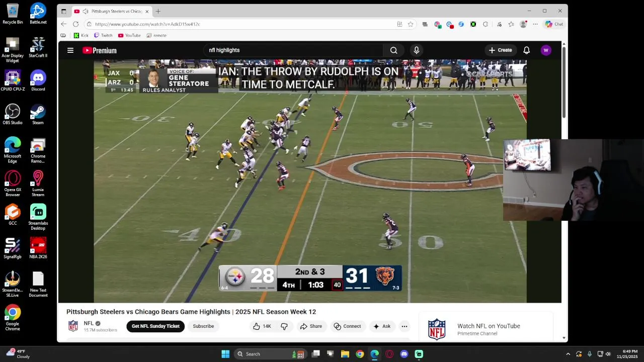This screenshot has height=362, width=644.
Task: Open Discord from the desktop shortcut
Action: [38, 81]
